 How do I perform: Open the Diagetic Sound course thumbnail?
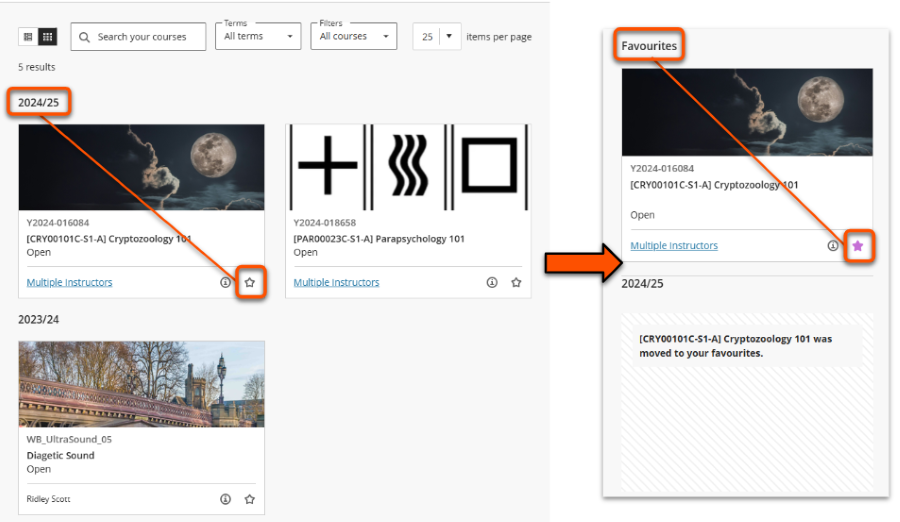[141, 384]
